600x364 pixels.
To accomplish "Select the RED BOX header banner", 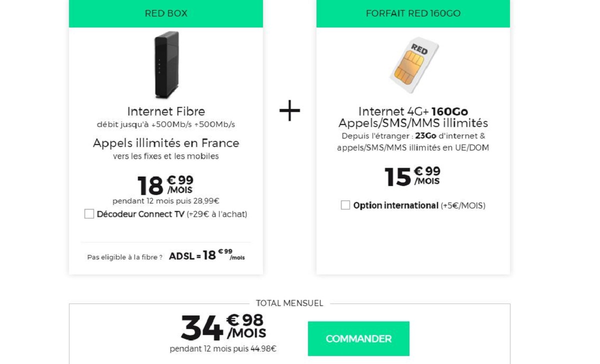I will pyautogui.click(x=166, y=13).
